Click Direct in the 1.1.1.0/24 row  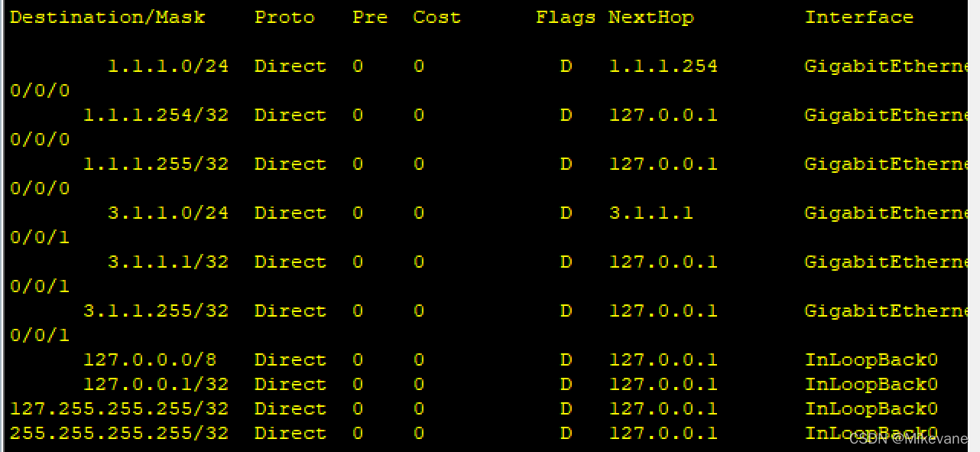[x=290, y=67]
